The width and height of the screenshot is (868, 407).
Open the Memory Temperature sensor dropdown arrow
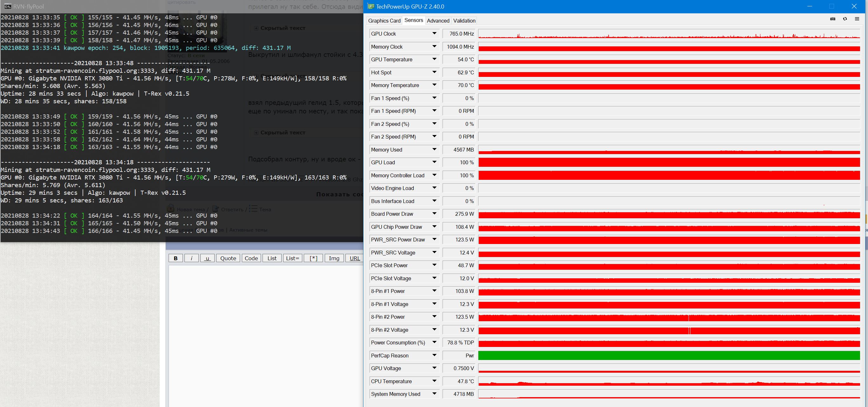pos(434,85)
